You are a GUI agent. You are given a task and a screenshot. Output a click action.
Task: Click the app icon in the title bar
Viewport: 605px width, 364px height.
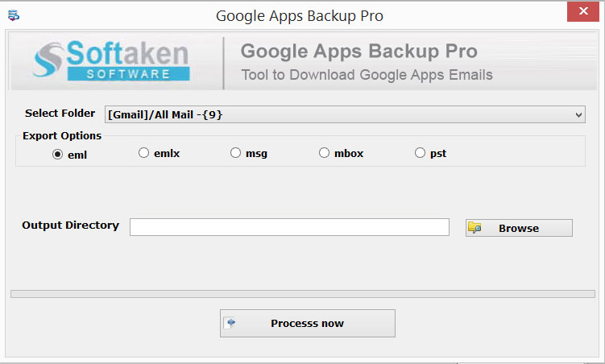[x=13, y=15]
